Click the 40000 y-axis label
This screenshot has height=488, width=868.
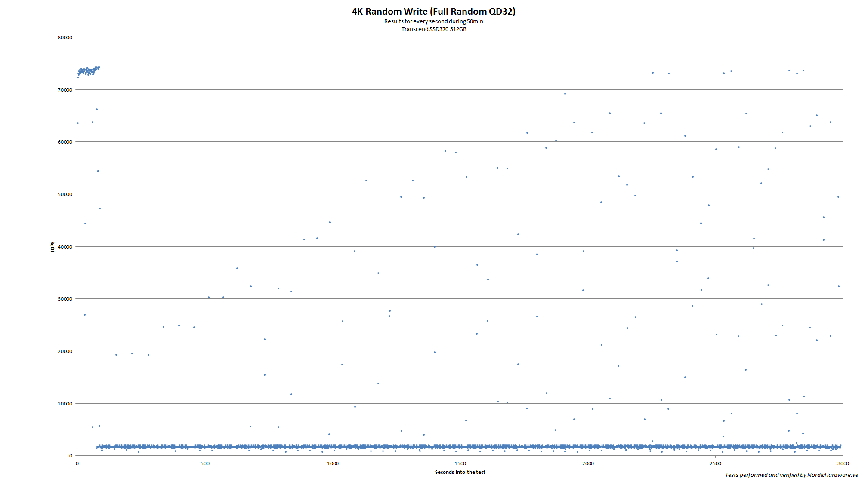click(x=65, y=247)
